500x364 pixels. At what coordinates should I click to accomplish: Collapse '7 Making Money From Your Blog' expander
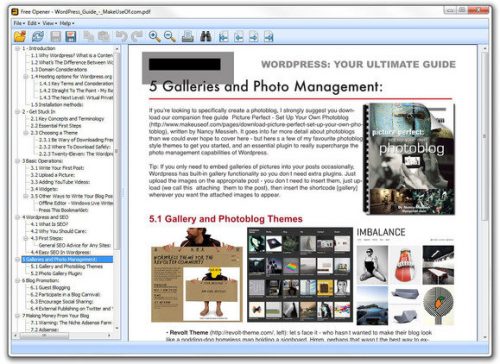pyautogui.click(x=17, y=315)
